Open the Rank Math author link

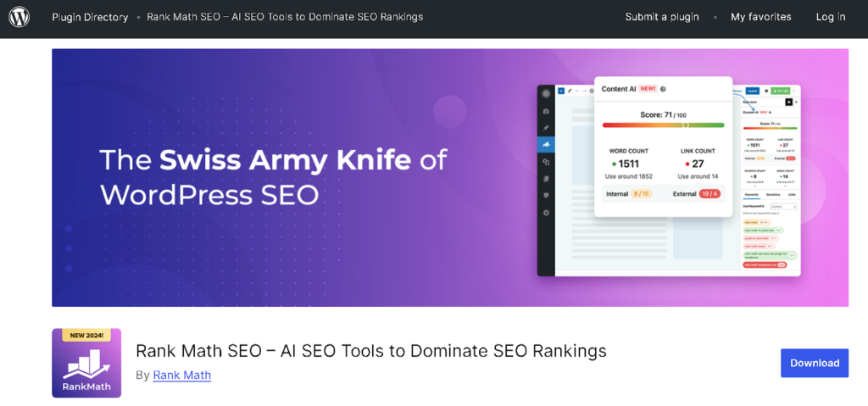(x=182, y=375)
